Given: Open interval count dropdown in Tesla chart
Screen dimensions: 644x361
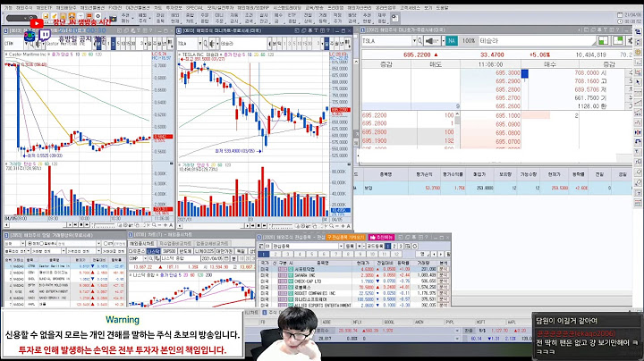Looking at the screenshot, I should click(322, 44).
